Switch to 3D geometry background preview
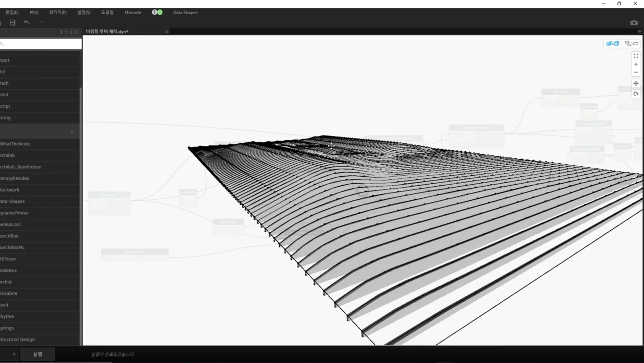This screenshot has width=644, height=363. [613, 44]
